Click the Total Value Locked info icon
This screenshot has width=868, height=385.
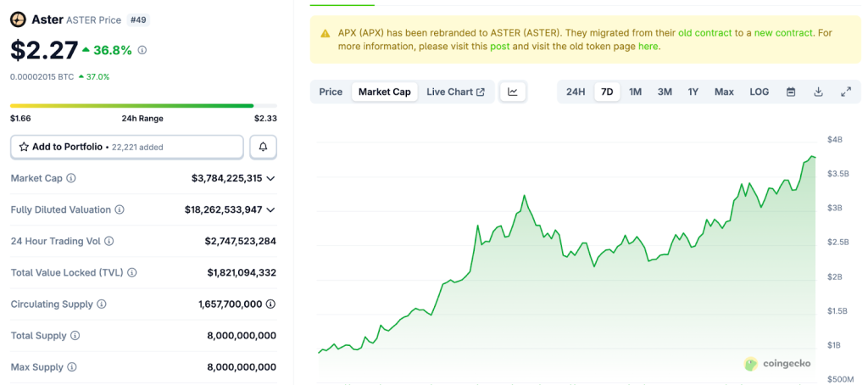(x=132, y=272)
